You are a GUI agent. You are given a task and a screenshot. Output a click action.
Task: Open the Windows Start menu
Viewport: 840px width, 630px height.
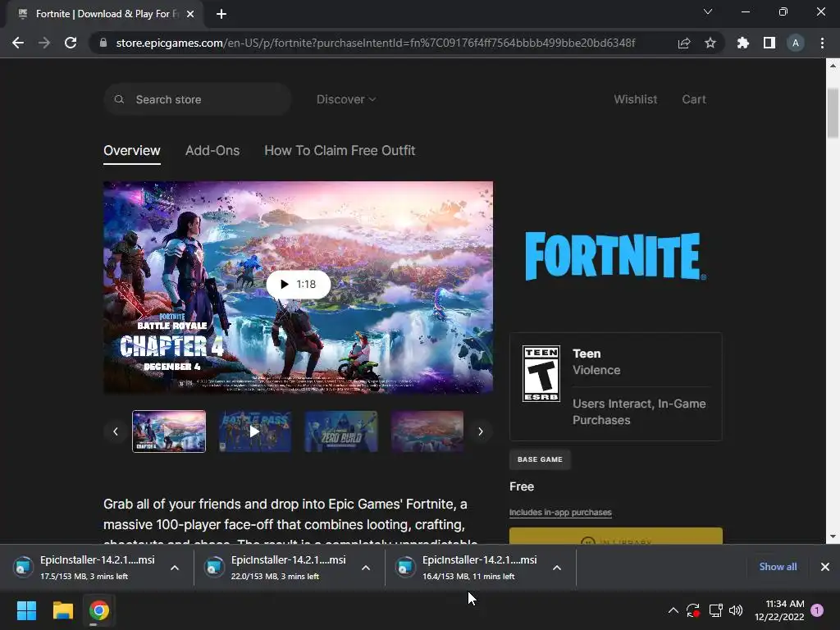[x=26, y=610]
